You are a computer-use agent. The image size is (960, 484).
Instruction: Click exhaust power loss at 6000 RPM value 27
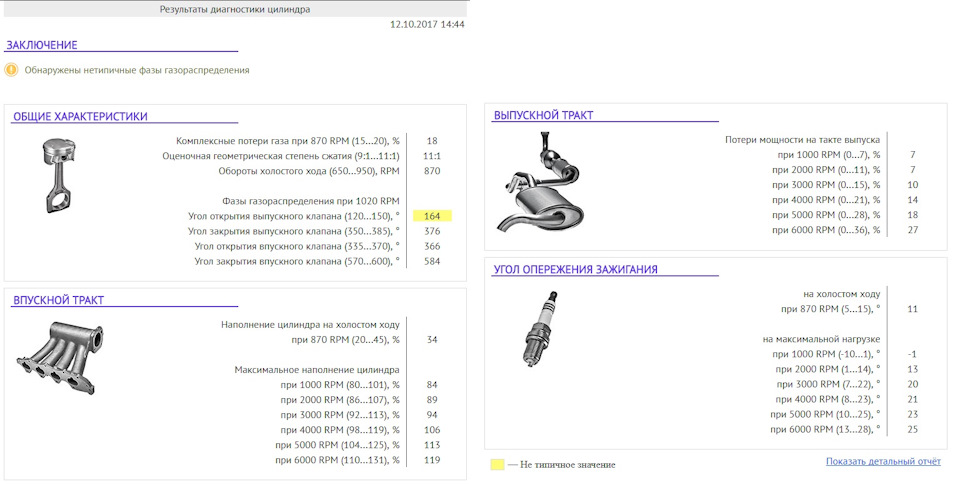[x=912, y=230]
